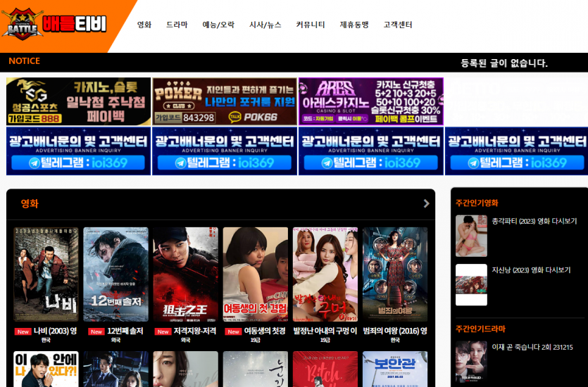Click the NOTICE label
Image resolution: width=588 pixels, height=387 pixels.
pos(25,61)
